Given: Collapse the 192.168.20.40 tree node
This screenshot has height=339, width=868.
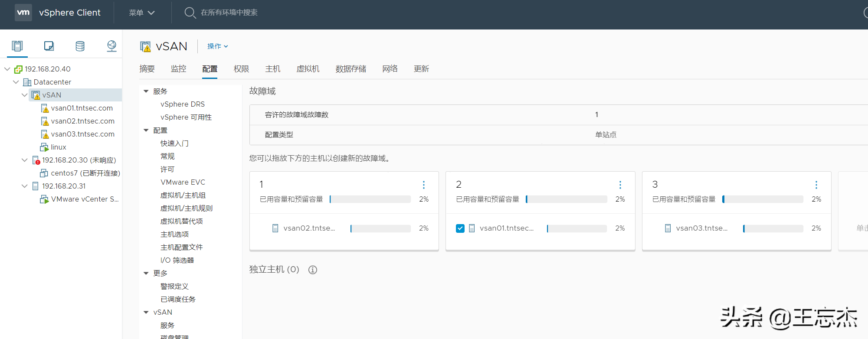Looking at the screenshot, I should click(7, 69).
